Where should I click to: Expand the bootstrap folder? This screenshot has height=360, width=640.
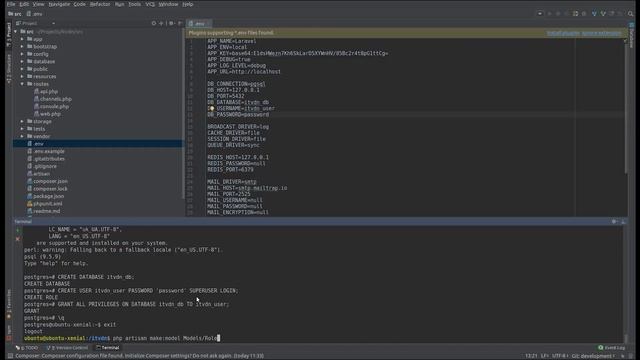point(22,47)
